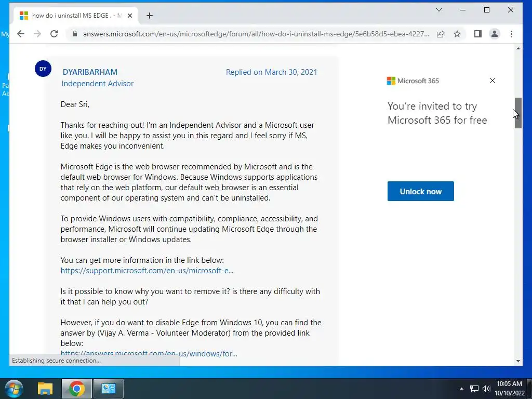532x399 pixels.
Task: Click the Microsoft 365 logo
Action: pos(413,81)
